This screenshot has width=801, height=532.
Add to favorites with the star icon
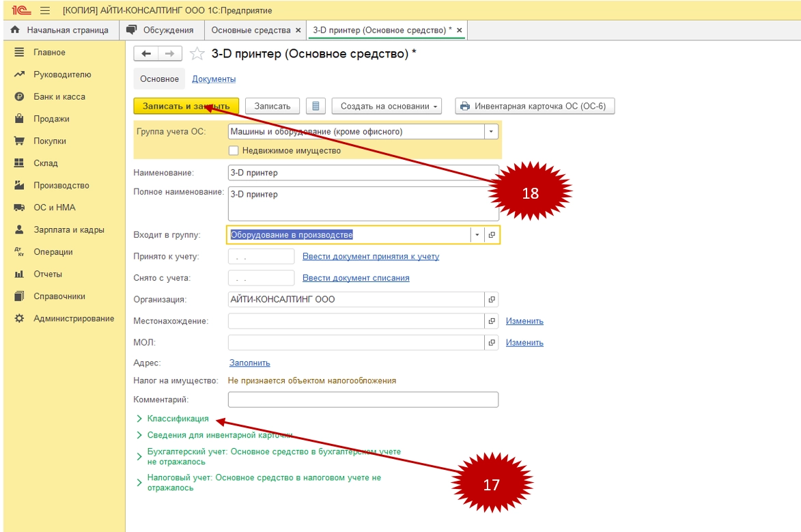197,54
